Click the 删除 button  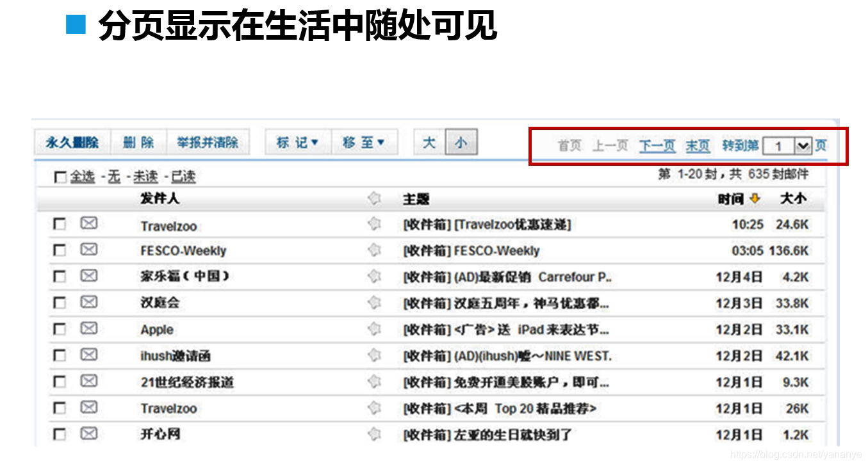139,143
